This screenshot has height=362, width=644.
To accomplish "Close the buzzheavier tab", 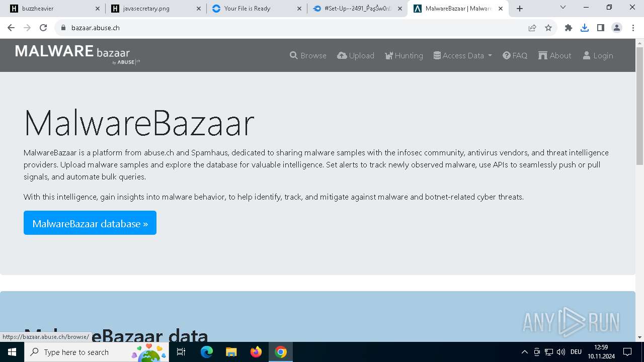I will tap(98, 9).
